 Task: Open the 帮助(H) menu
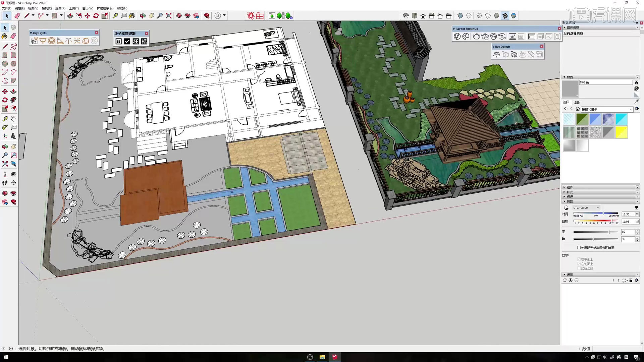point(122,8)
